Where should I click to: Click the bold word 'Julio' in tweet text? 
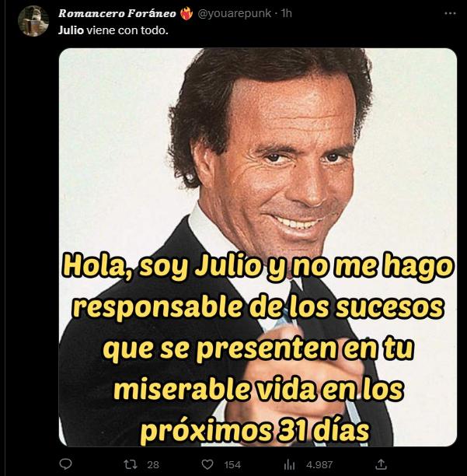(x=71, y=30)
